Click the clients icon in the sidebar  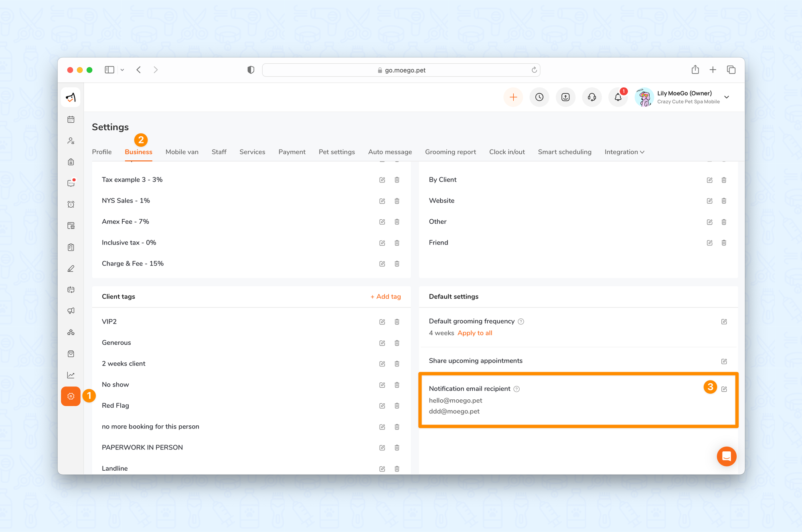tap(71, 141)
